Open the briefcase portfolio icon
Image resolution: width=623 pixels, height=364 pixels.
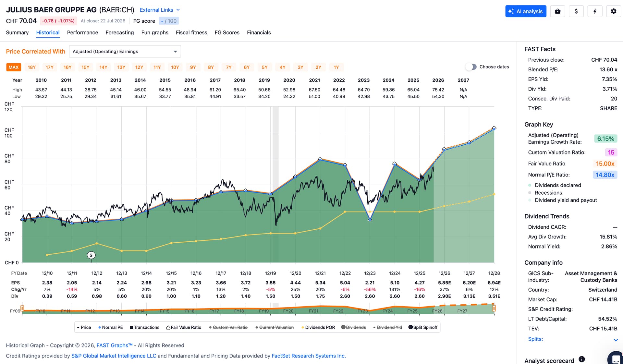pyautogui.click(x=557, y=11)
